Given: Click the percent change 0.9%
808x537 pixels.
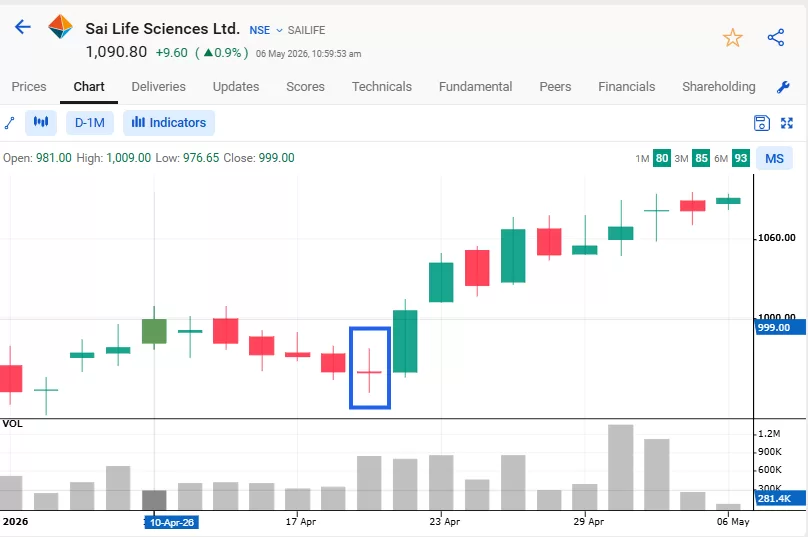Looking at the screenshot, I should tap(227, 53).
